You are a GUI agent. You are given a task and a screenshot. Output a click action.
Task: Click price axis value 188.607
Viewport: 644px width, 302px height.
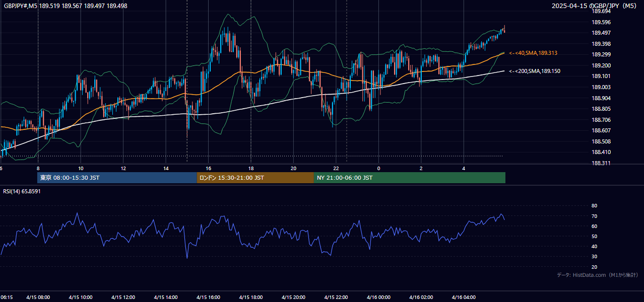click(601, 130)
